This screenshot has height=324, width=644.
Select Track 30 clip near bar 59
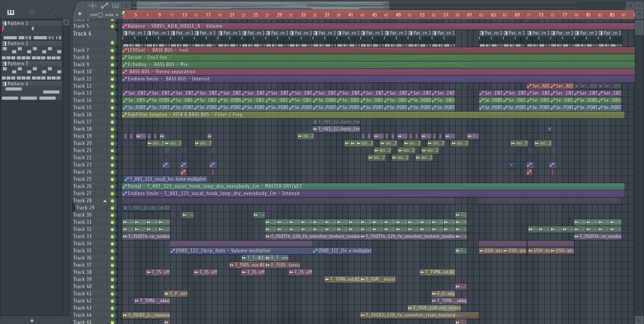pos(461,215)
